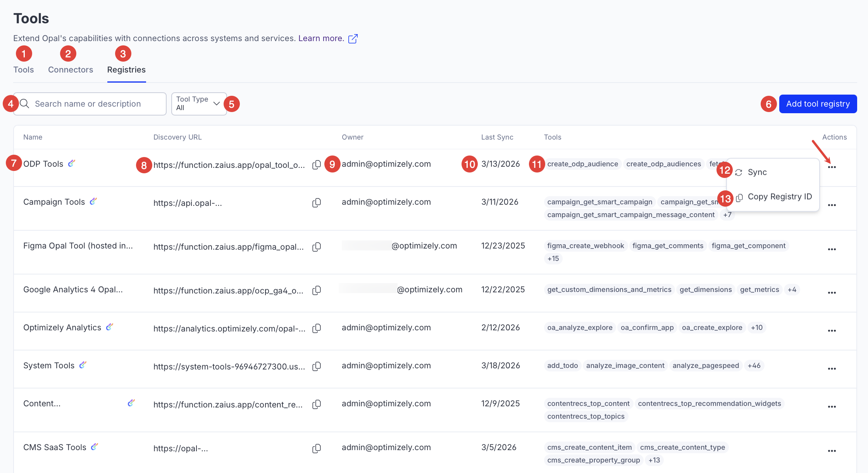The width and height of the screenshot is (868, 473).
Task: Open the Tool Type dropdown
Action: (198, 104)
